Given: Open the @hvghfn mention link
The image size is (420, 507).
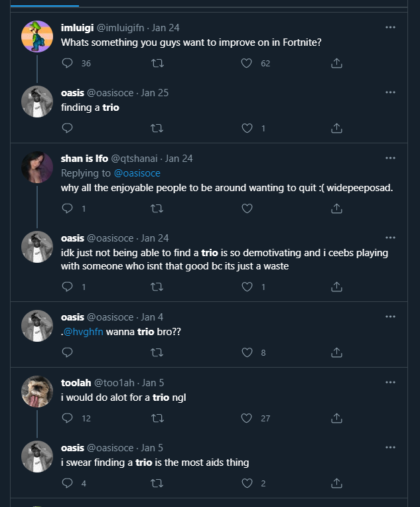Looking at the screenshot, I should coord(84,331).
